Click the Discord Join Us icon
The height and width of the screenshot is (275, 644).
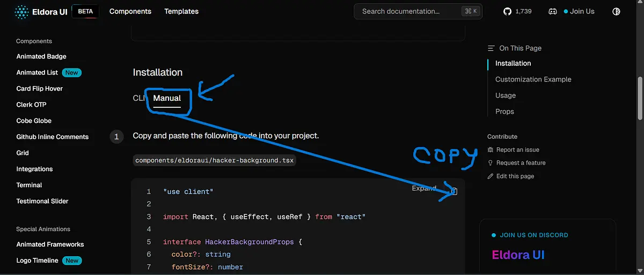click(553, 11)
